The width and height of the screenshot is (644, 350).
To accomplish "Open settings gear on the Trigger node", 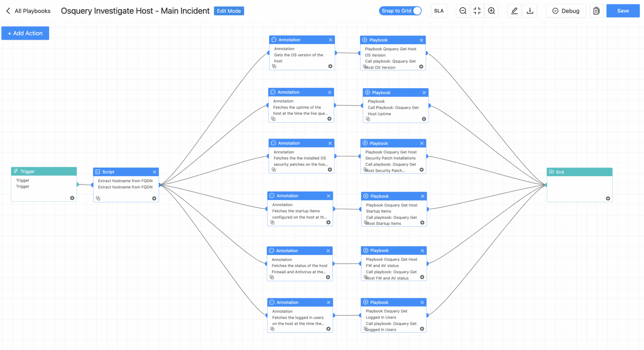I will pos(72,198).
